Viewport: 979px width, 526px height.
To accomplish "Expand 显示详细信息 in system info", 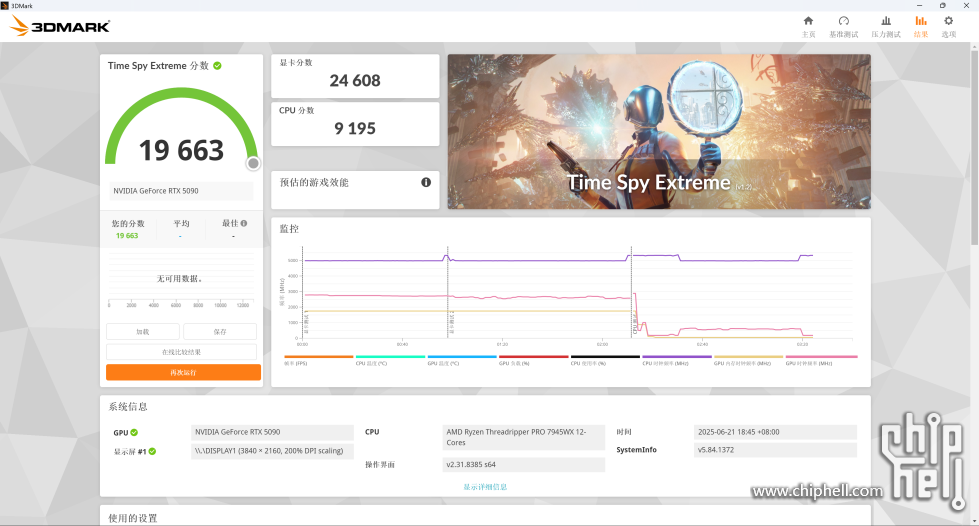I will pos(485,487).
